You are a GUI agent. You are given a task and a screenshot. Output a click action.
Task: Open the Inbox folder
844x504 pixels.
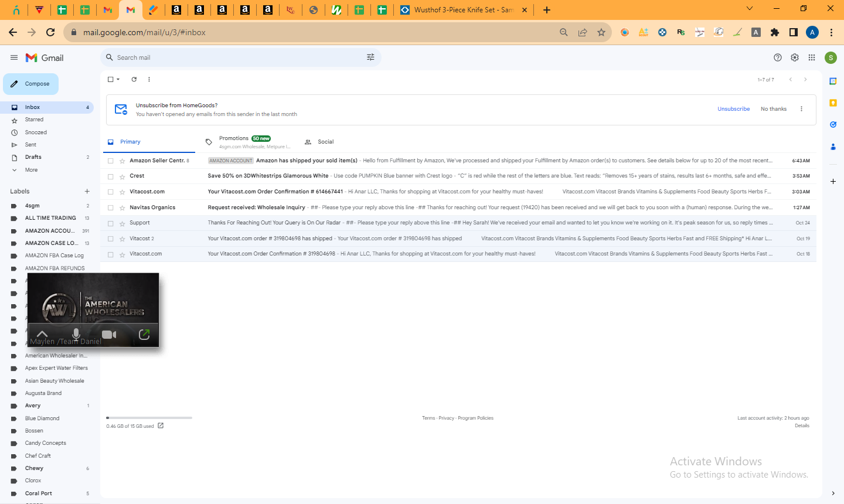point(47,107)
